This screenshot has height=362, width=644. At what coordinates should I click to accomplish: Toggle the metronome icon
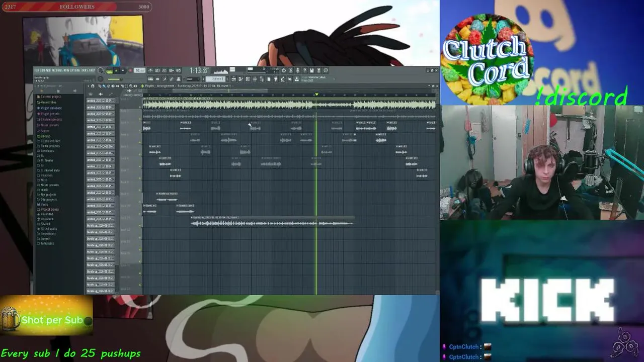click(x=150, y=70)
